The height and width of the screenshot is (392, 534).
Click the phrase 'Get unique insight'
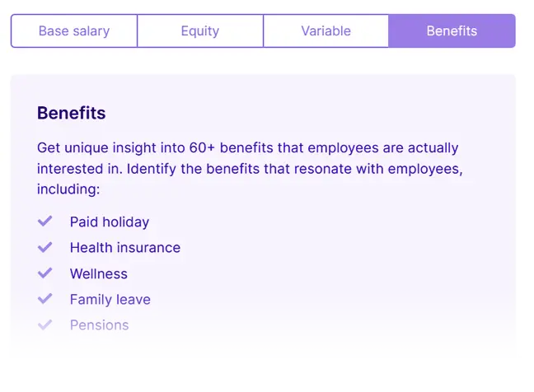96,148
